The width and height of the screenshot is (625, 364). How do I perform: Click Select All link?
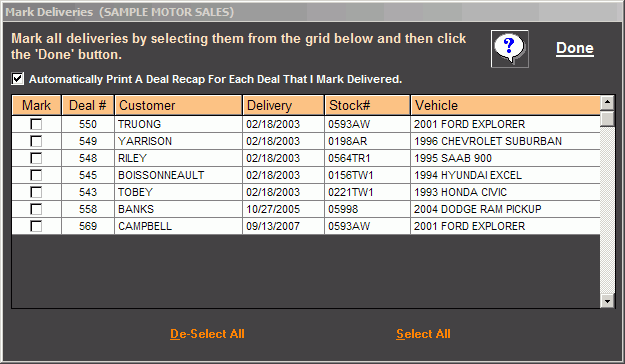click(x=423, y=334)
